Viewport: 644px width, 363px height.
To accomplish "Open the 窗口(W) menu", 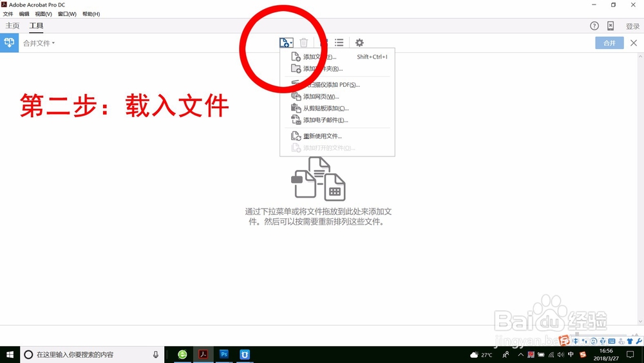I will point(67,14).
